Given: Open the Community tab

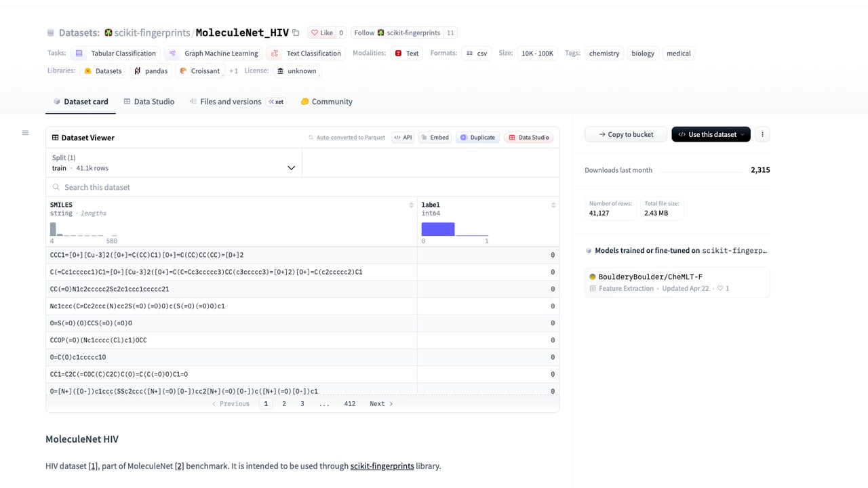Looking at the screenshot, I should pos(326,102).
